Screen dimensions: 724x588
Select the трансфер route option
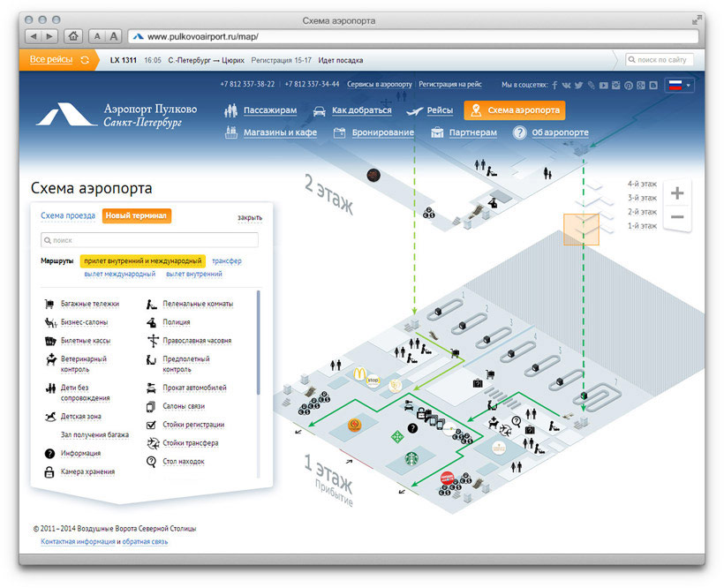click(x=227, y=260)
